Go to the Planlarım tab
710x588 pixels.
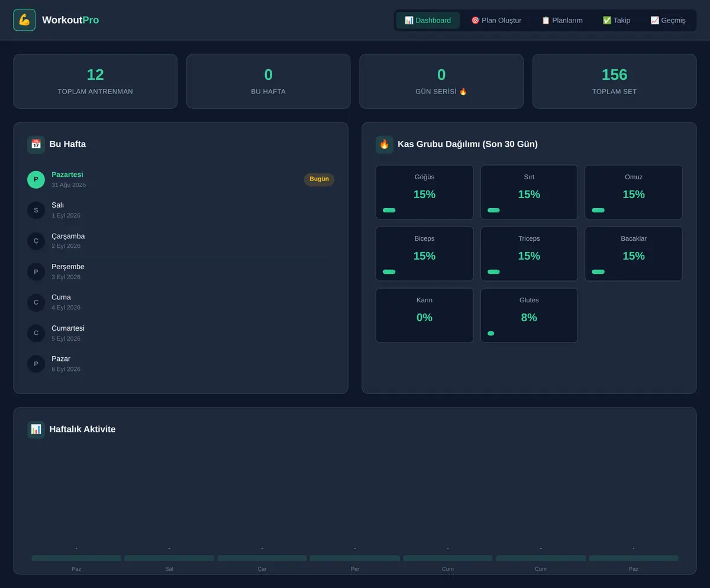(562, 20)
